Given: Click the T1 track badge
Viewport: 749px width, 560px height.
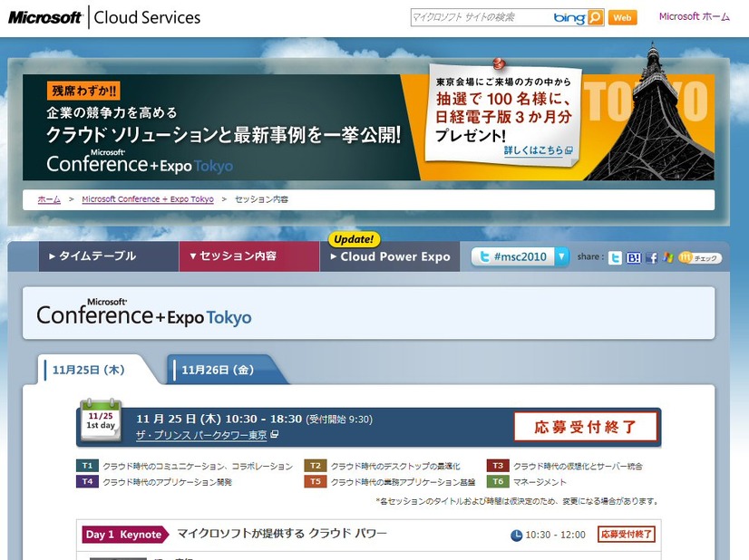Looking at the screenshot, I should click(x=87, y=466).
